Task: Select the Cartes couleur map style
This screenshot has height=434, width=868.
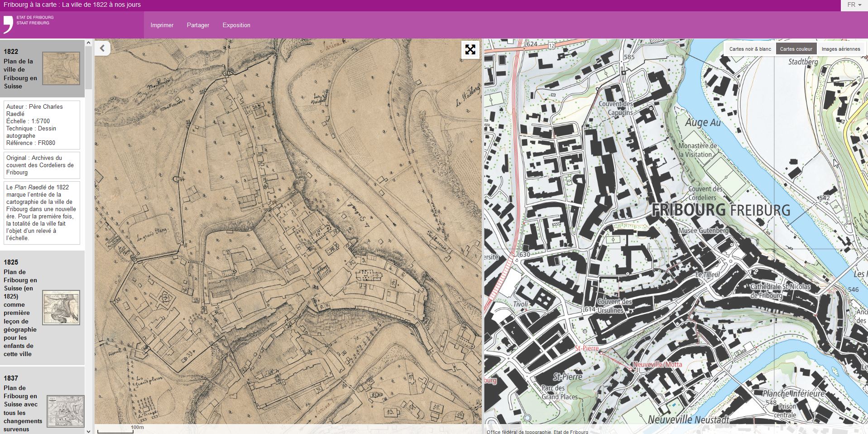Action: [796, 49]
